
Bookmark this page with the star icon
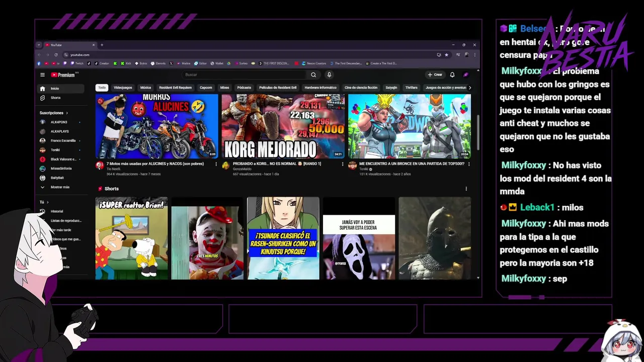[446, 55]
